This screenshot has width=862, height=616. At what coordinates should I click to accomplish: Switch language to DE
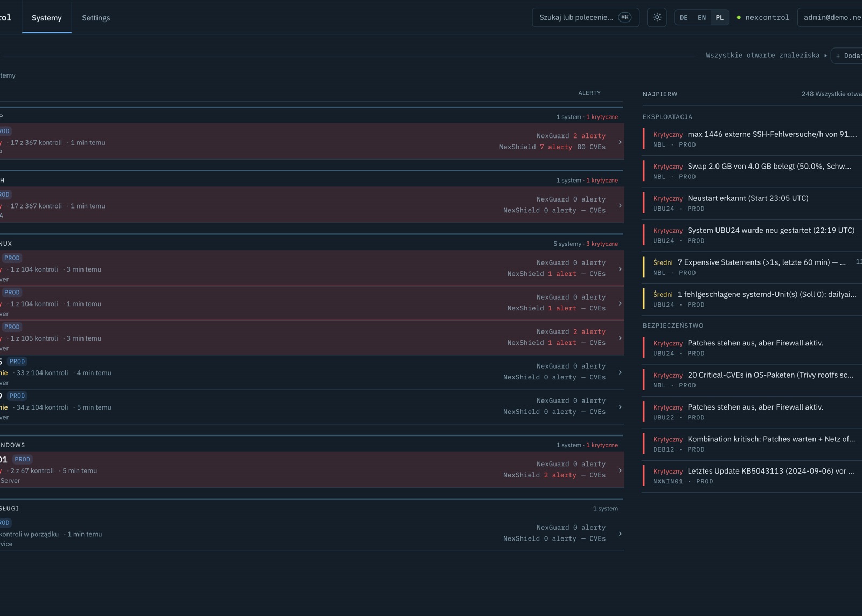click(x=684, y=17)
